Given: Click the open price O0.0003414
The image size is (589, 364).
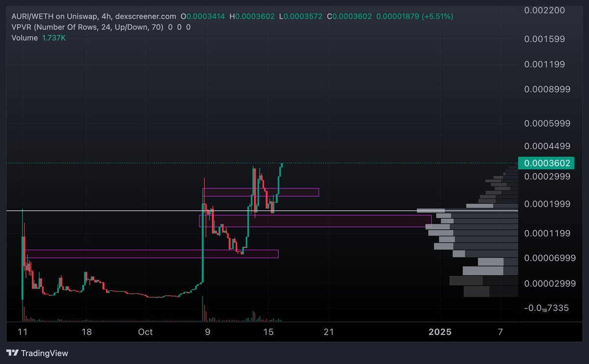Looking at the screenshot, I should tap(203, 16).
